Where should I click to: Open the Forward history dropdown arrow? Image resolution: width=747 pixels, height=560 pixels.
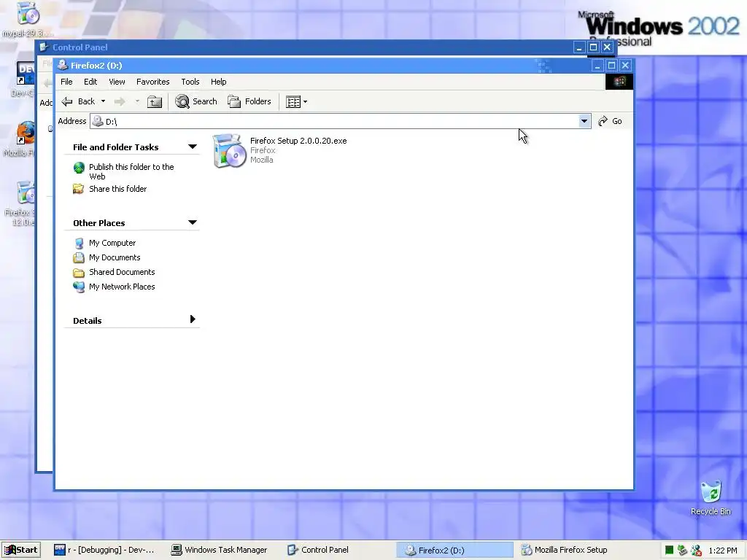tap(137, 101)
